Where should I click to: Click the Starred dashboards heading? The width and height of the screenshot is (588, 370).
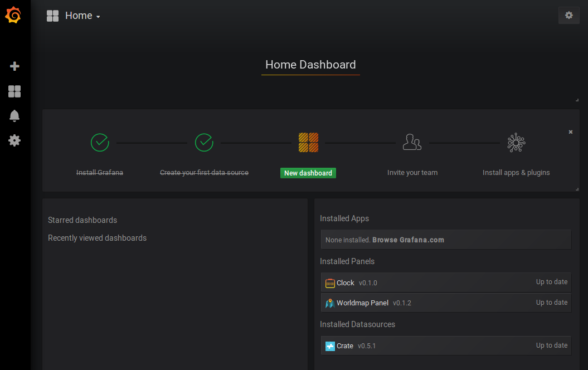(x=82, y=220)
